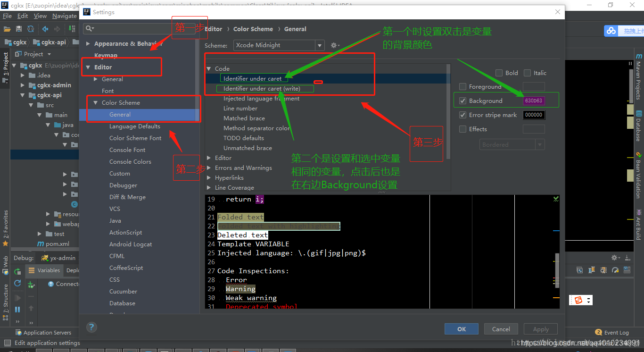
Task: Open the View menu
Action: pos(41,16)
